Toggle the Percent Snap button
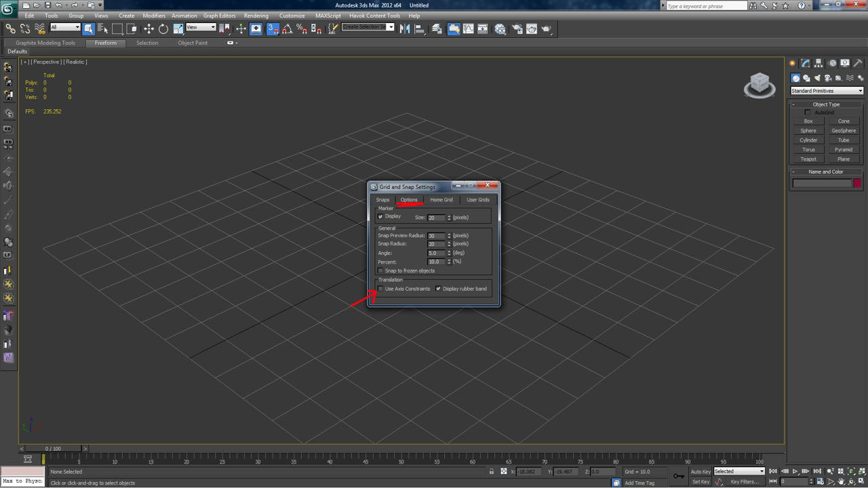Viewport: 868px width, 488px height. point(302,28)
